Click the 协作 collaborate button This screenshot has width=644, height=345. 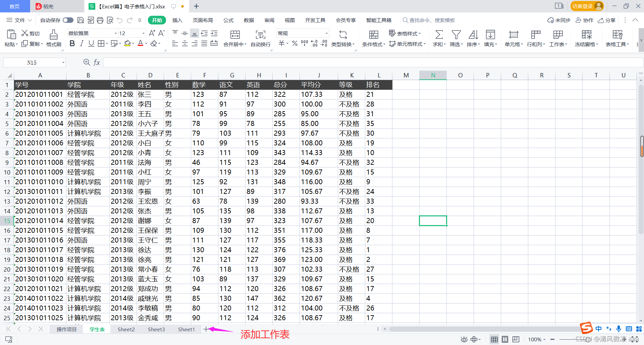coord(584,20)
